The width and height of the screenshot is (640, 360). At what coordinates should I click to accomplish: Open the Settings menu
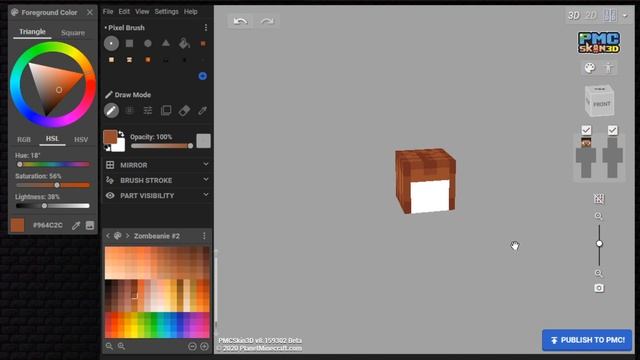point(166,11)
